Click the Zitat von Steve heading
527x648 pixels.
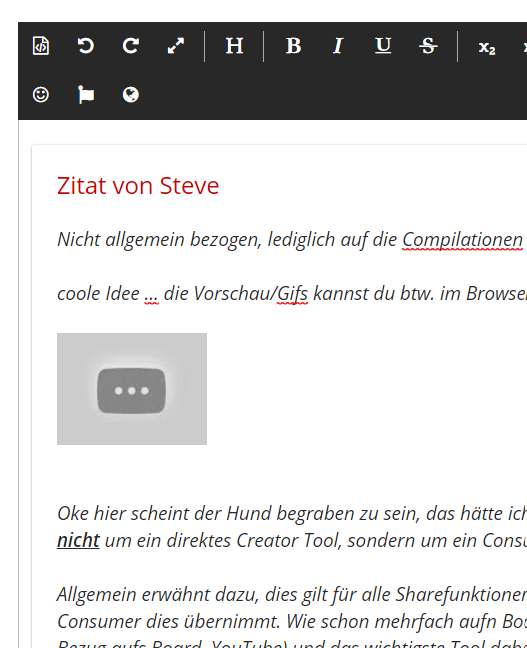pyautogui.click(x=138, y=186)
